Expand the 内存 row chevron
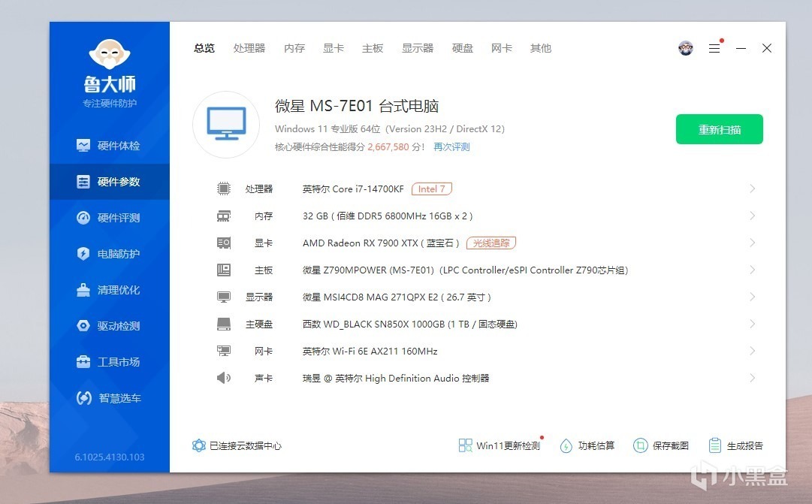 pos(752,216)
